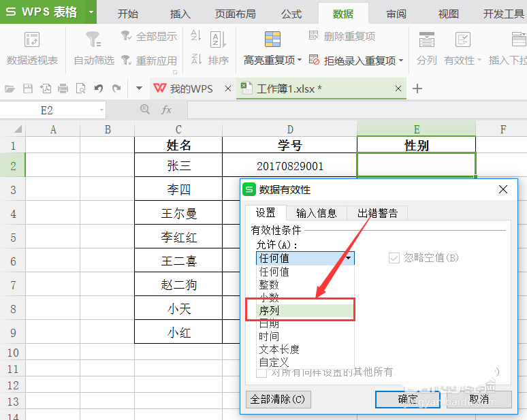Click the 自动筛选 auto filter icon
The image size is (527, 420).
pos(93,39)
